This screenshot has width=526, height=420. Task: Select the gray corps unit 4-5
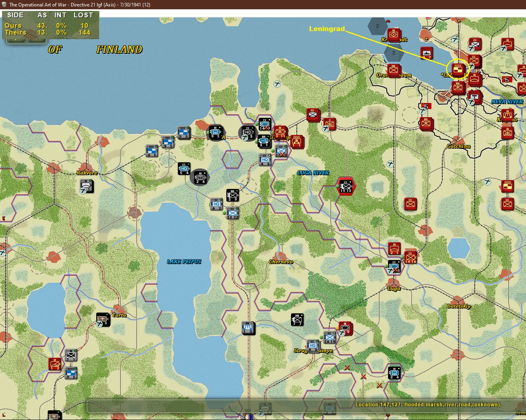click(152, 150)
